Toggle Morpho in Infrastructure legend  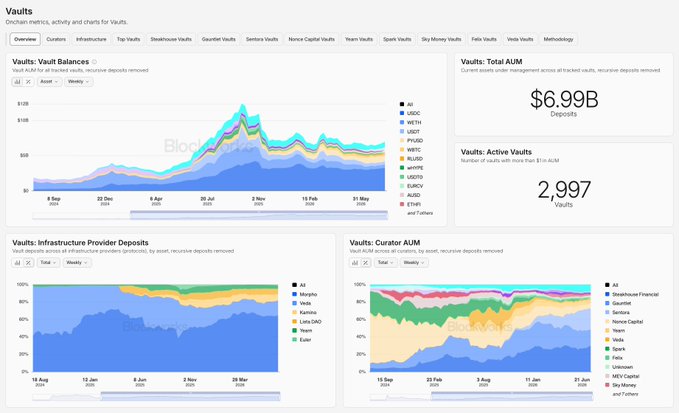(305, 294)
